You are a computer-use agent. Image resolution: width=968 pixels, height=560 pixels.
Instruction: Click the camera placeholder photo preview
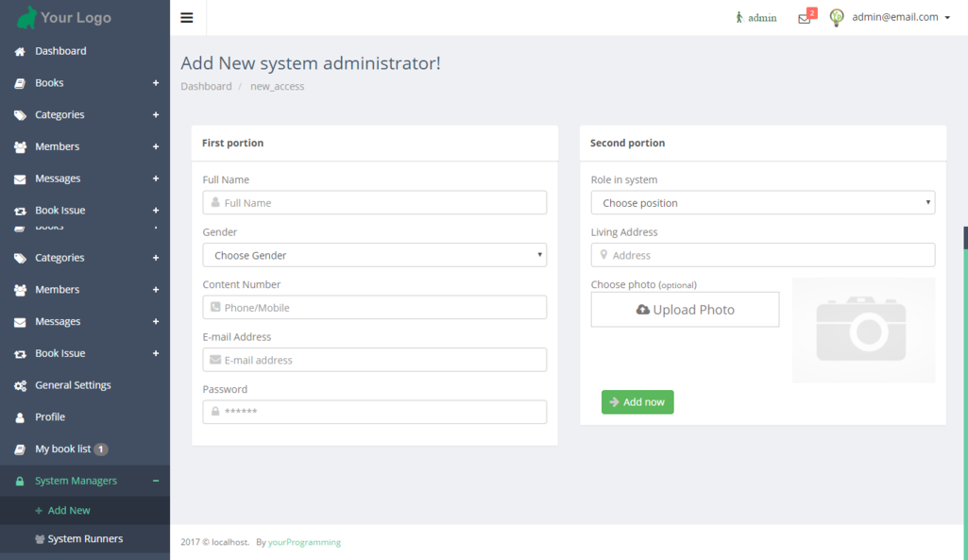coord(862,330)
